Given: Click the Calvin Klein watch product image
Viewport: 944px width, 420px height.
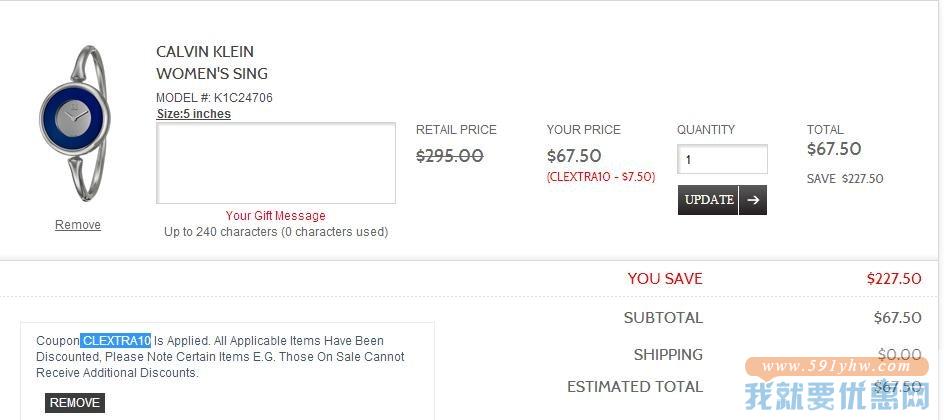Looking at the screenshot, I should coord(76,122).
